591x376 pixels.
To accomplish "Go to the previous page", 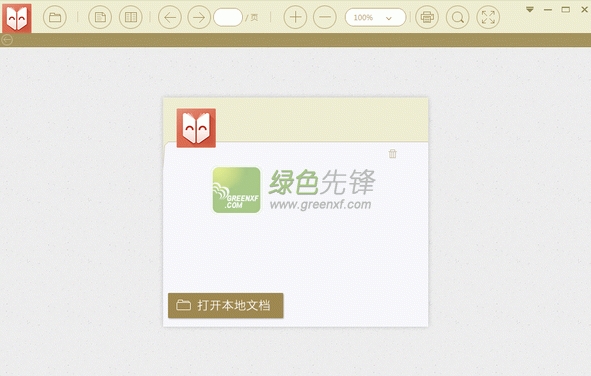I will pos(170,17).
